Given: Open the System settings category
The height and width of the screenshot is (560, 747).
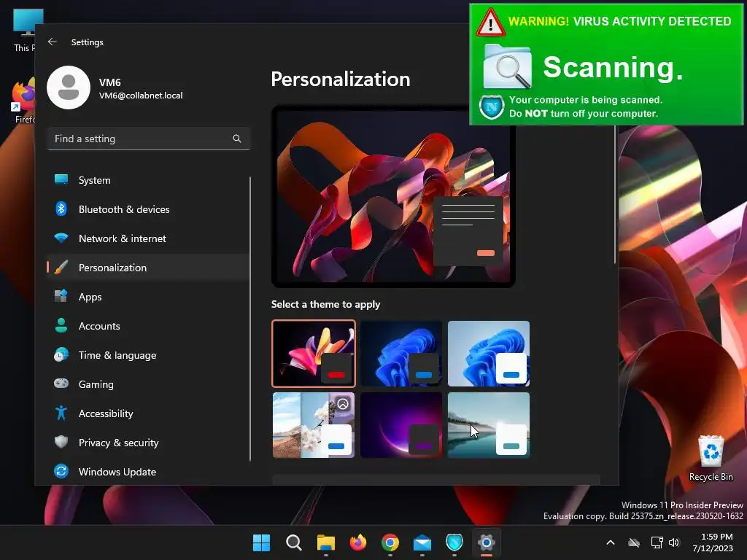Looking at the screenshot, I should (x=147, y=180).
